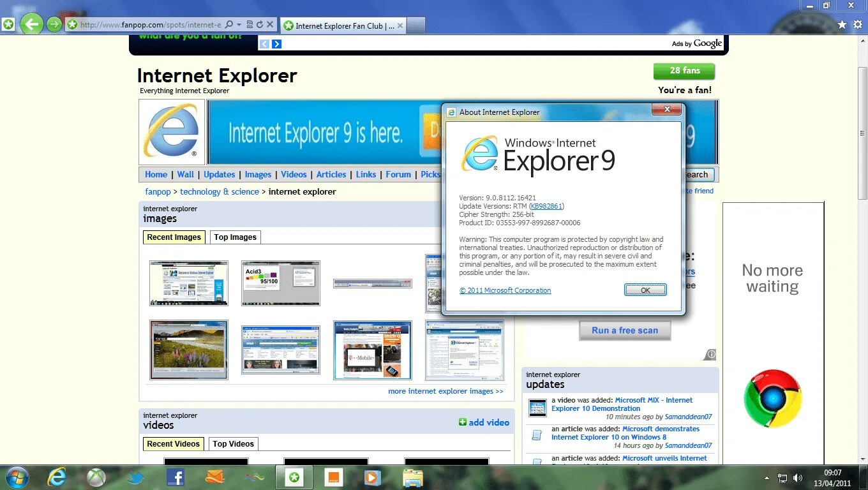Screen dimensions: 868x490
Task: Open Microsoft MIX Internet Explorer 10 Demonstration link
Action: click(622, 404)
